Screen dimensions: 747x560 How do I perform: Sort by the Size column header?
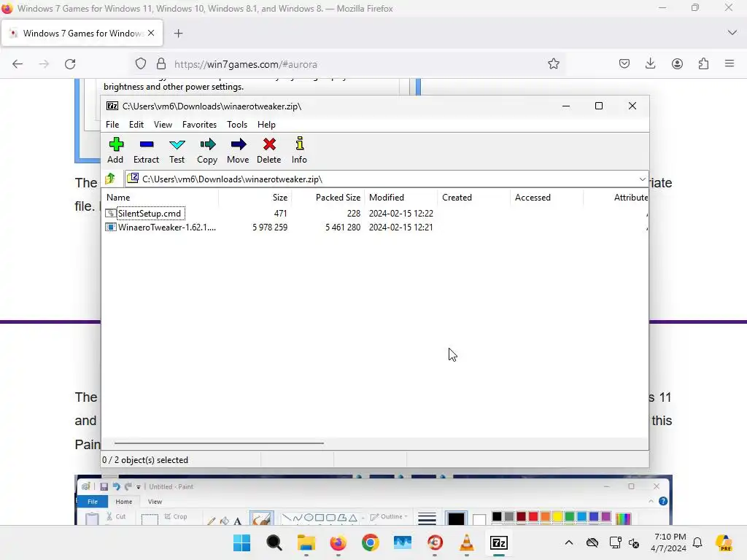click(x=255, y=197)
